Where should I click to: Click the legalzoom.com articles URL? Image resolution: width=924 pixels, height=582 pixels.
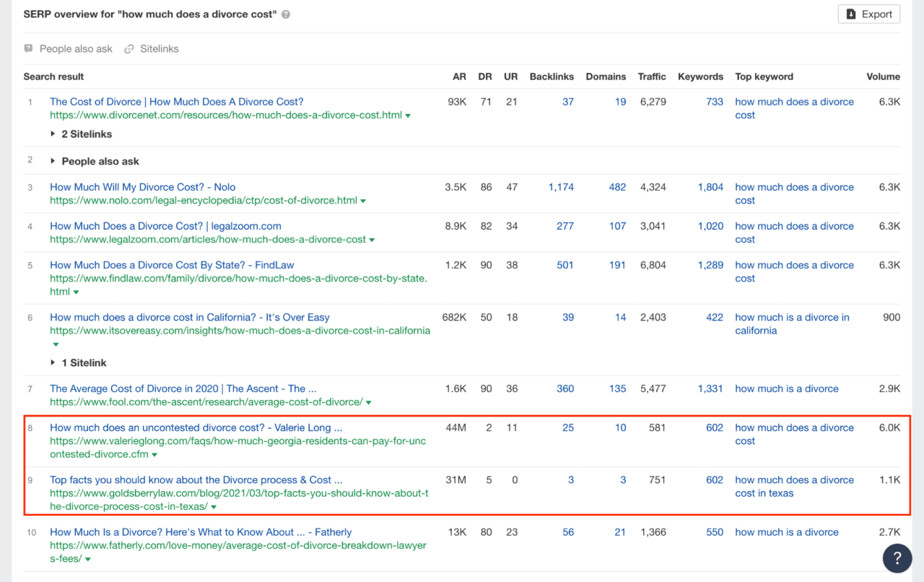coord(208,240)
